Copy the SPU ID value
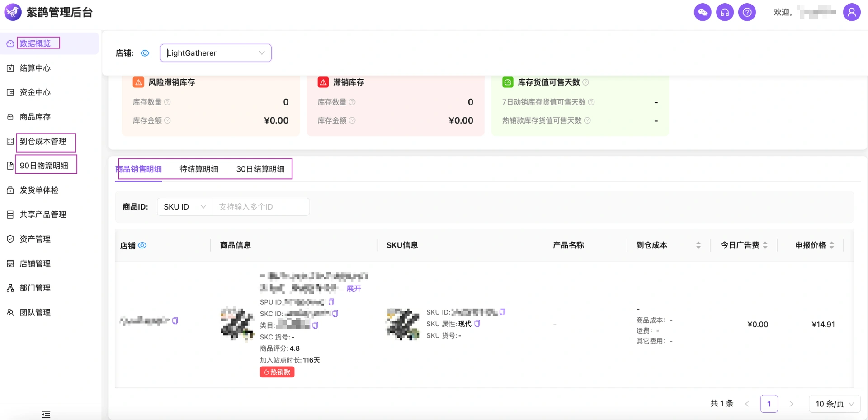Viewport: 868px width, 420px height. click(331, 302)
